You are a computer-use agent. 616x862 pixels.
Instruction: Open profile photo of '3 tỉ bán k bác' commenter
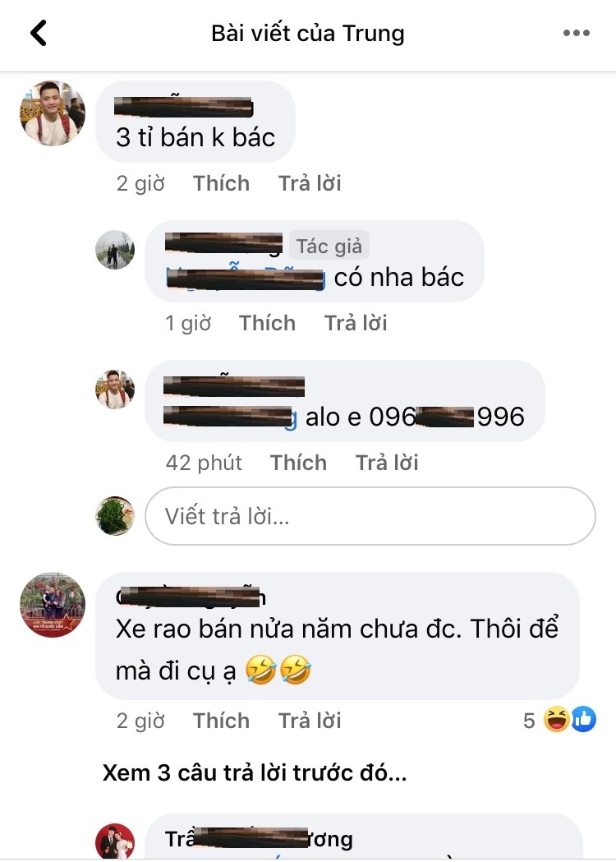click(53, 113)
